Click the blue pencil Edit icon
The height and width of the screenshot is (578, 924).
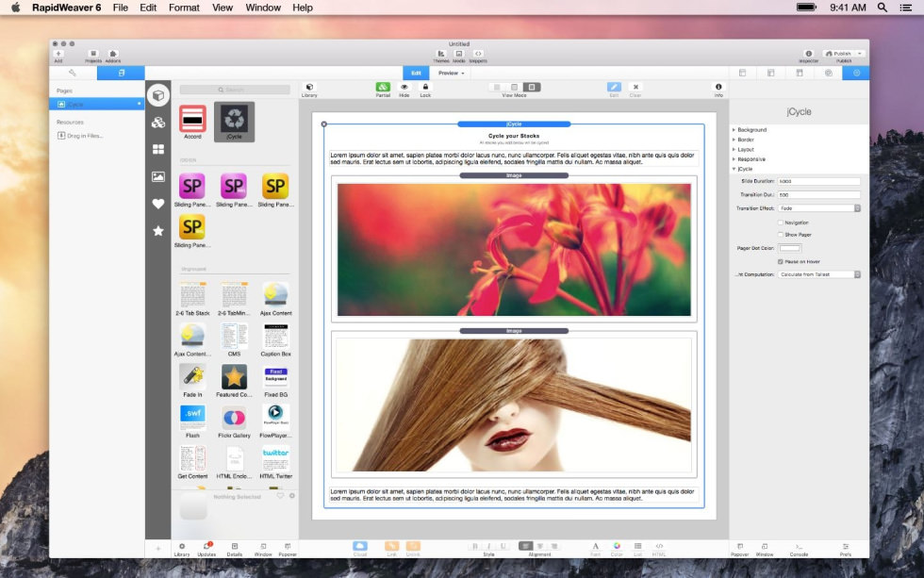click(x=614, y=87)
